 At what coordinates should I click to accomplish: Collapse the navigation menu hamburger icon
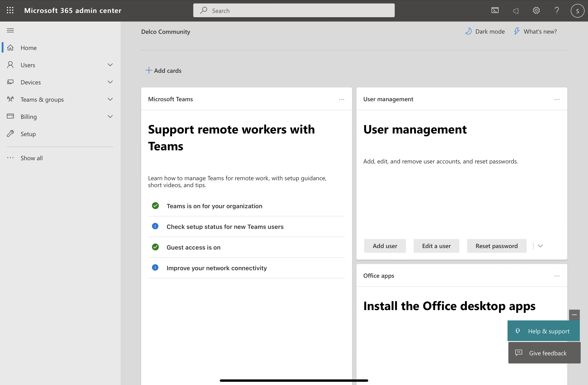[x=10, y=30]
